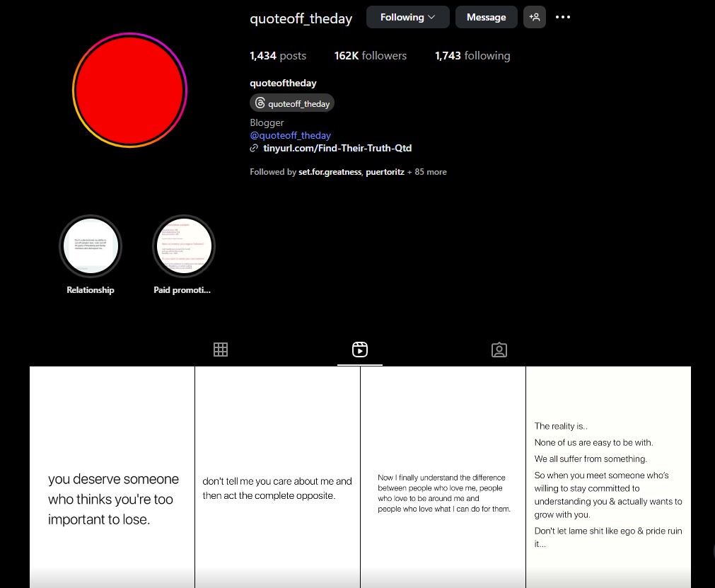The width and height of the screenshot is (715, 588).
Task: View the red profile picture story
Action: tap(129, 90)
